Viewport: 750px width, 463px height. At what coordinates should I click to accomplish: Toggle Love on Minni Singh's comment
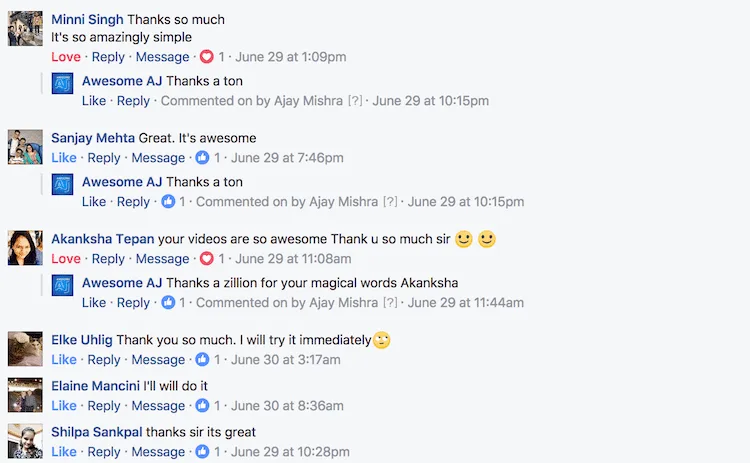click(x=66, y=57)
